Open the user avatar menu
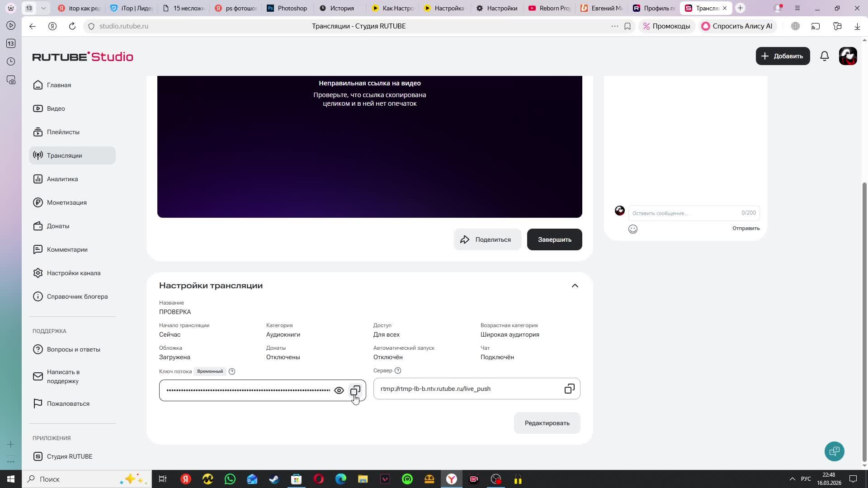 (848, 56)
